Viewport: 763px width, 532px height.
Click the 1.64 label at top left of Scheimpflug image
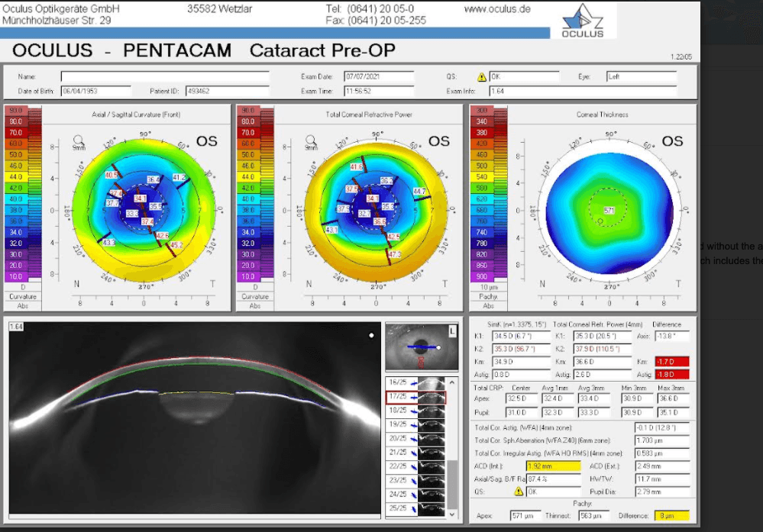coord(16,327)
